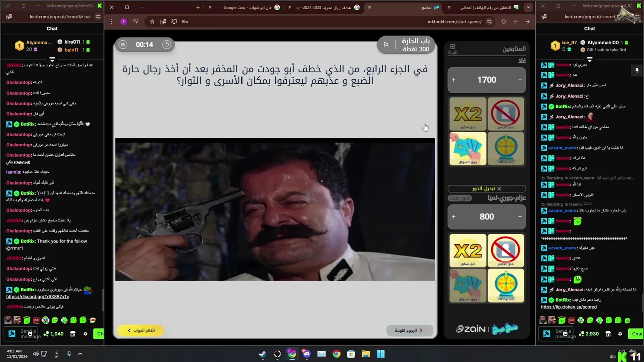644x362 pixels.
Task: Reset the question timer with circular arrow
Action: tap(166, 45)
